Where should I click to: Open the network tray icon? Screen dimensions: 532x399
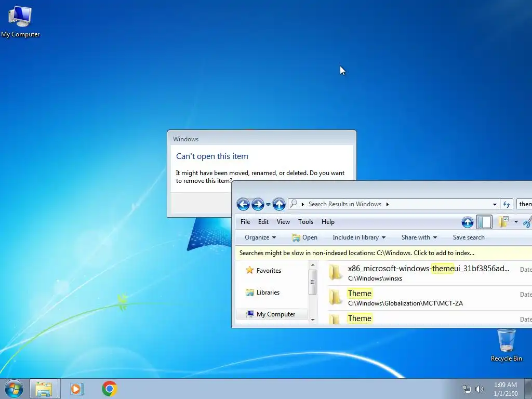[x=467, y=389]
